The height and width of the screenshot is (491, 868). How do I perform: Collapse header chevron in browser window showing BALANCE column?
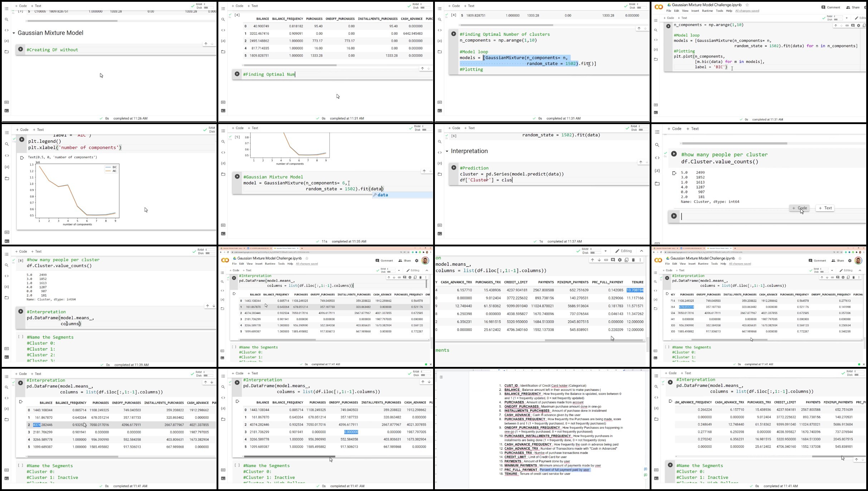point(427,270)
